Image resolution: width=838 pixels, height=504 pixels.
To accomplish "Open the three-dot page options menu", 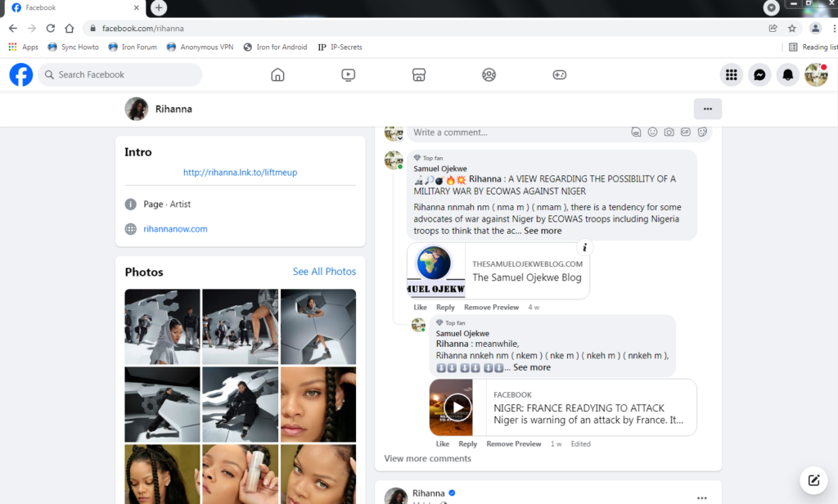I will point(708,109).
